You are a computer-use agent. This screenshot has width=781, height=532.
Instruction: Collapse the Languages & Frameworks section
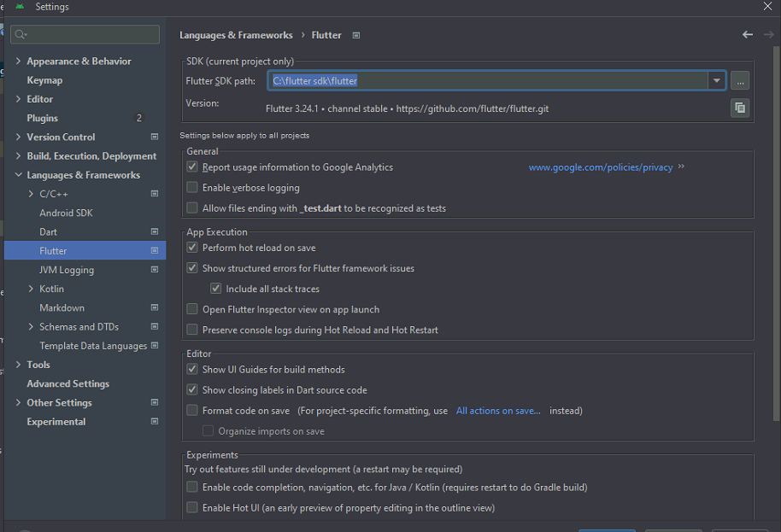coord(19,175)
